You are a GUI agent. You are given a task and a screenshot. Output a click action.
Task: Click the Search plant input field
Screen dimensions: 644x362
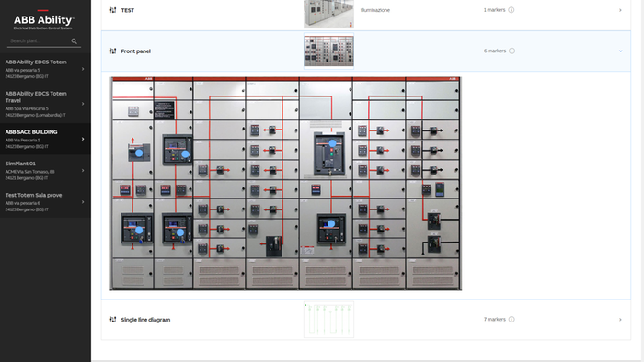[39, 41]
